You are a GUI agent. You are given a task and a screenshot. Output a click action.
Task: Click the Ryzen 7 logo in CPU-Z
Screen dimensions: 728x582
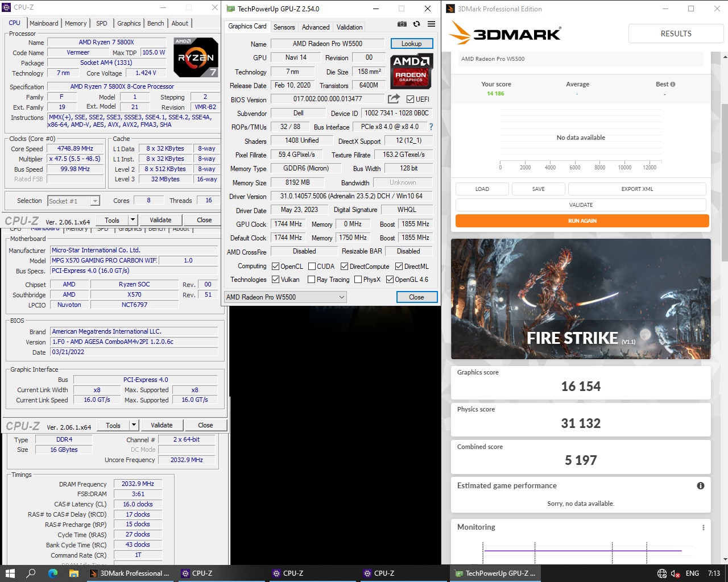click(196, 57)
